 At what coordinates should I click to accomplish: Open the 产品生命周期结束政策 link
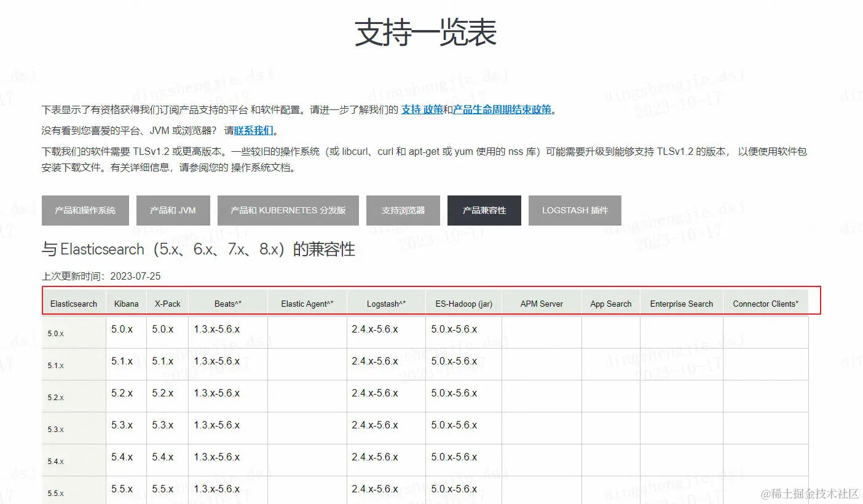pos(502,110)
